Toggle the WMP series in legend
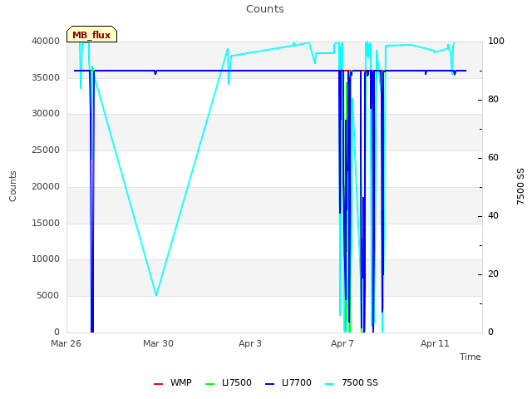Viewport: 532px width, 399px height. [173, 382]
